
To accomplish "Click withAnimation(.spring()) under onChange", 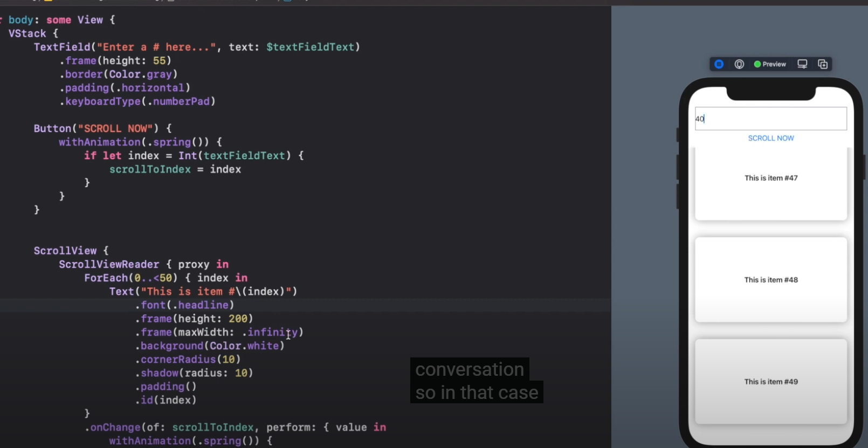I will point(184,440).
